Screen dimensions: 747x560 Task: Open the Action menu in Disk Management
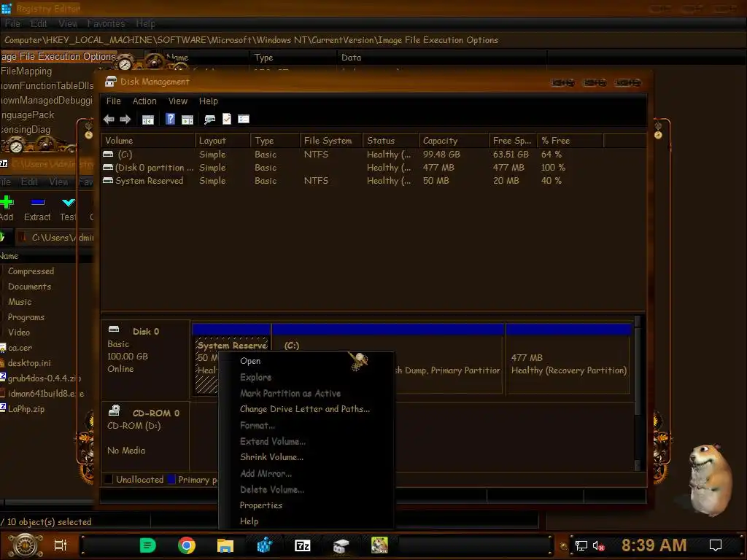click(144, 101)
